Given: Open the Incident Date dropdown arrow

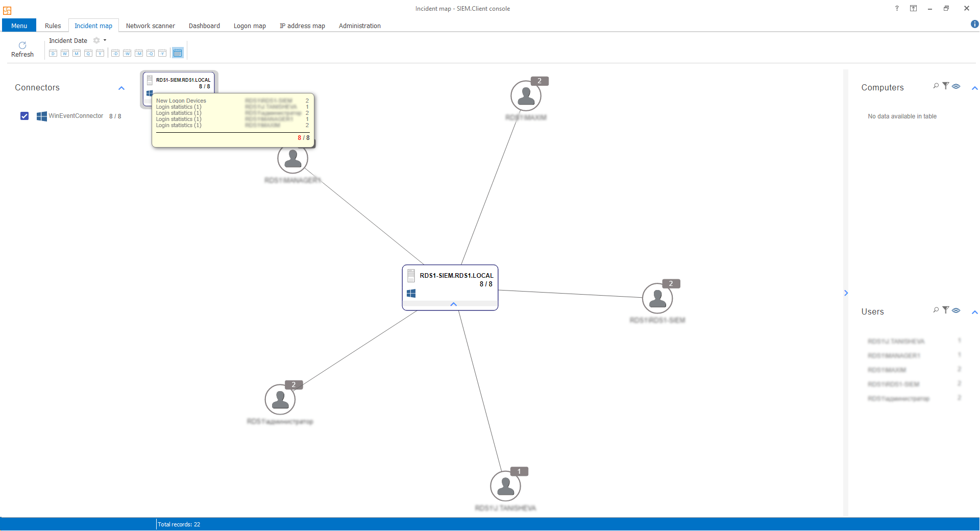Looking at the screenshot, I should (x=105, y=40).
